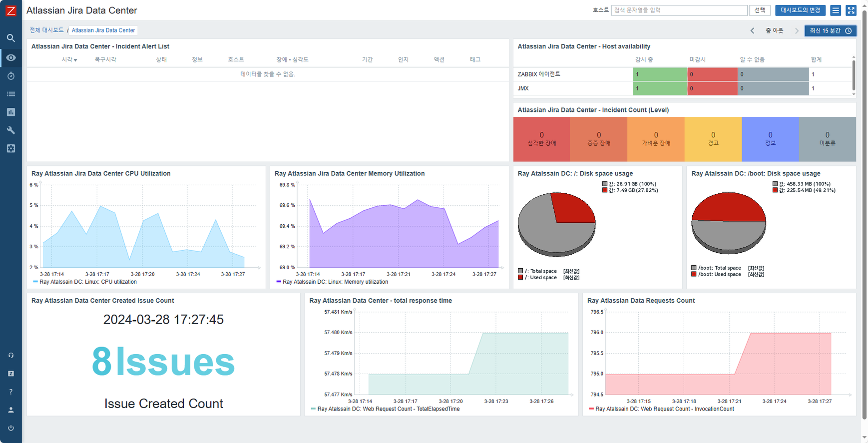Click the Incident Alert List widget title
The height and width of the screenshot is (443, 868).
point(100,46)
